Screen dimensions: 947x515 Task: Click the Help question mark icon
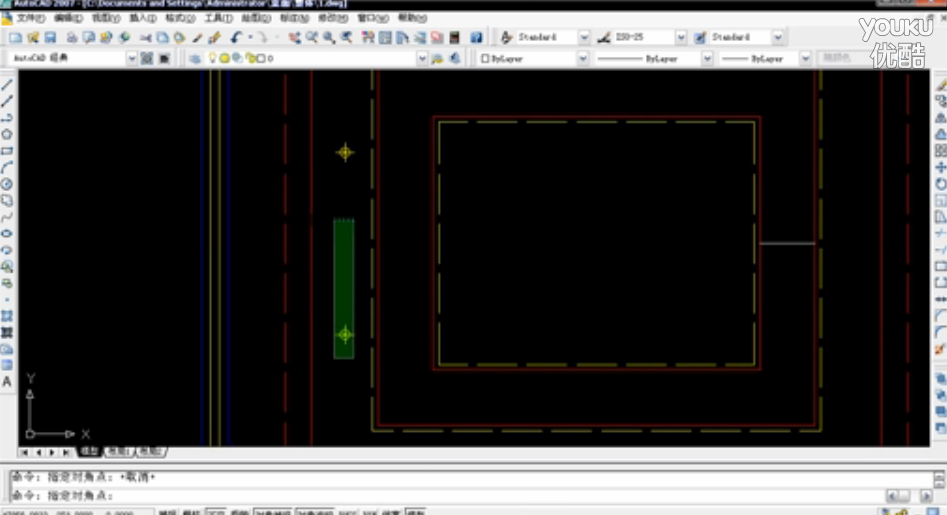(477, 37)
